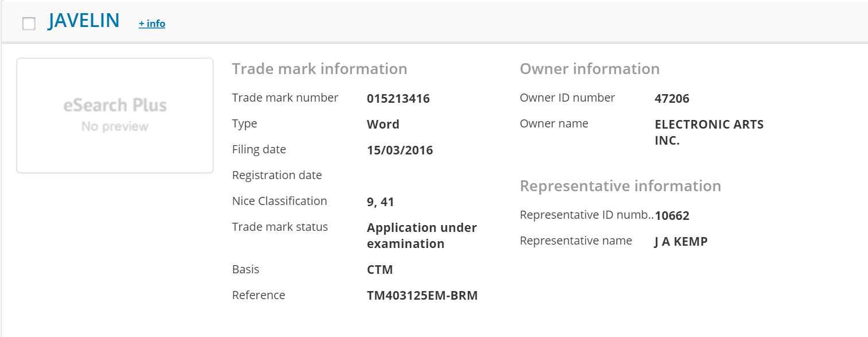The height and width of the screenshot is (337, 868).
Task: Click the eSearch Plus no-preview thumbnail
Action: pyautogui.click(x=115, y=115)
